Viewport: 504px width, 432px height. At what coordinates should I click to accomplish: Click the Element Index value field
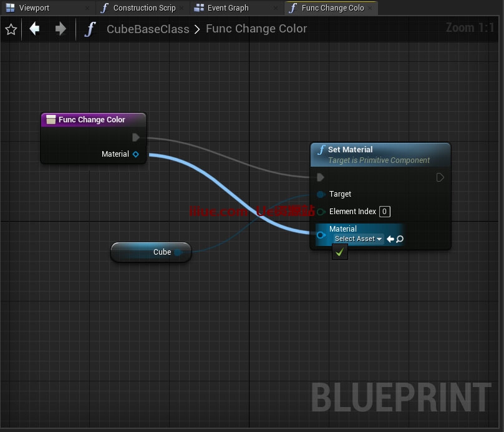coord(385,212)
